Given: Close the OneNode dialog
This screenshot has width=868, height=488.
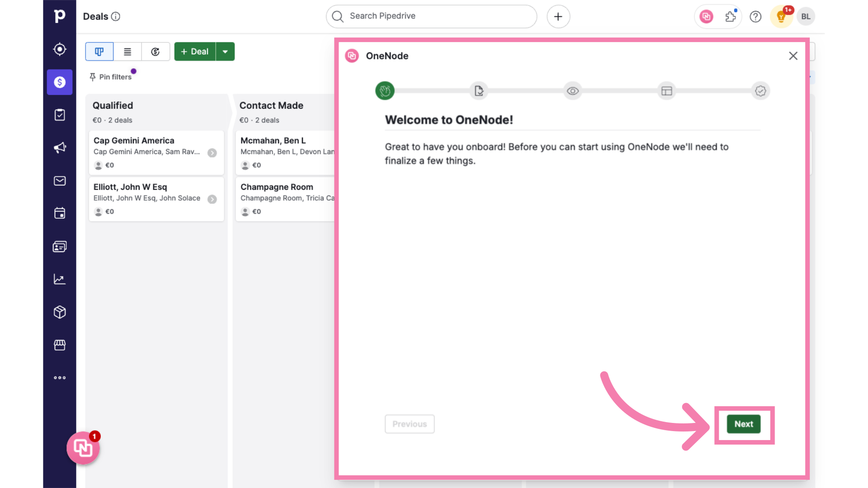Looking at the screenshot, I should [793, 56].
